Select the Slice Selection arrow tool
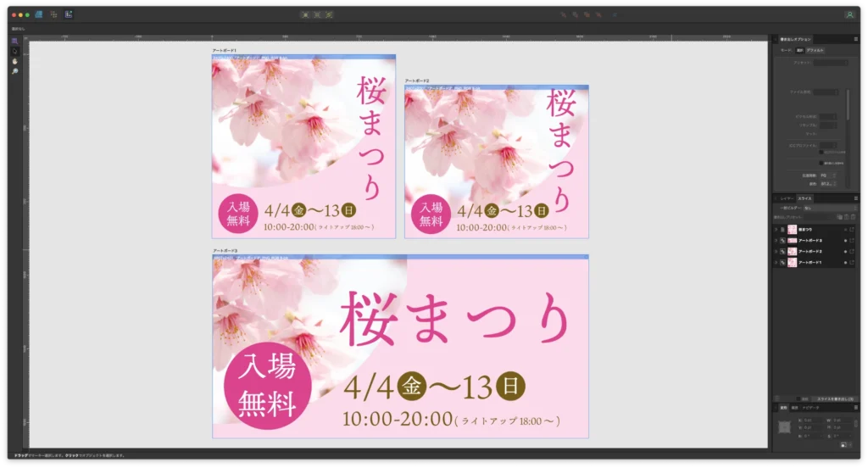This screenshot has width=868, height=468. point(14,51)
